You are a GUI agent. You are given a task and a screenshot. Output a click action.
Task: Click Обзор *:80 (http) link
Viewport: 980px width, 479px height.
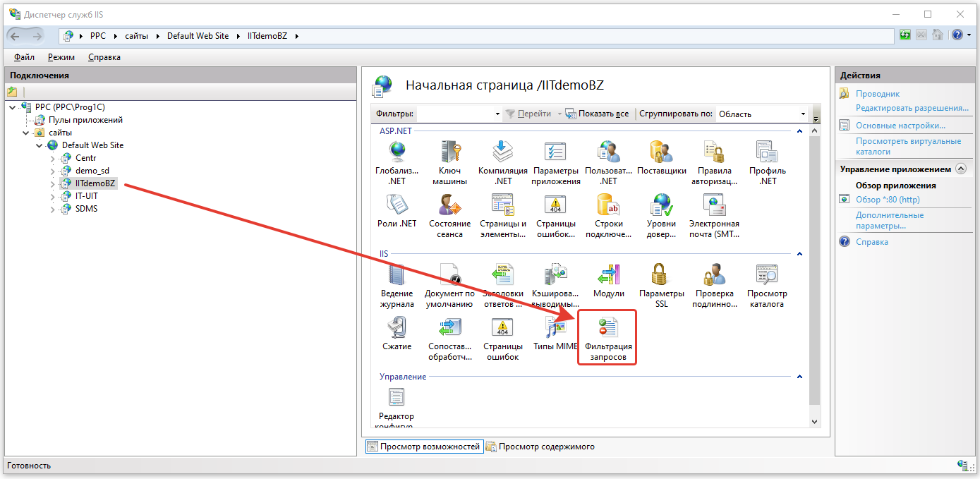[x=888, y=200]
